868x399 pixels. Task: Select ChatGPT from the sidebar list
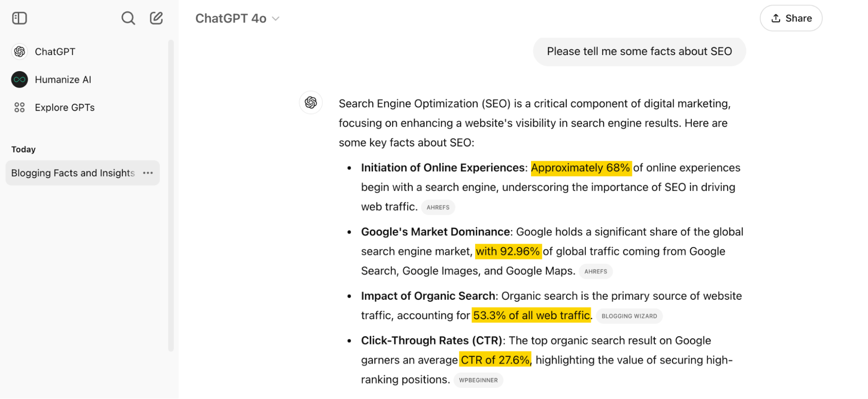pos(56,51)
